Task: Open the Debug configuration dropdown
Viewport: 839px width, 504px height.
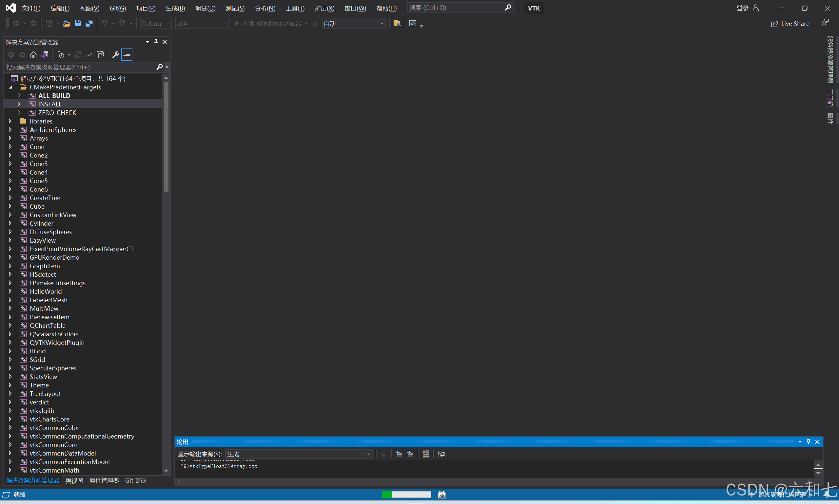Action: pos(156,24)
